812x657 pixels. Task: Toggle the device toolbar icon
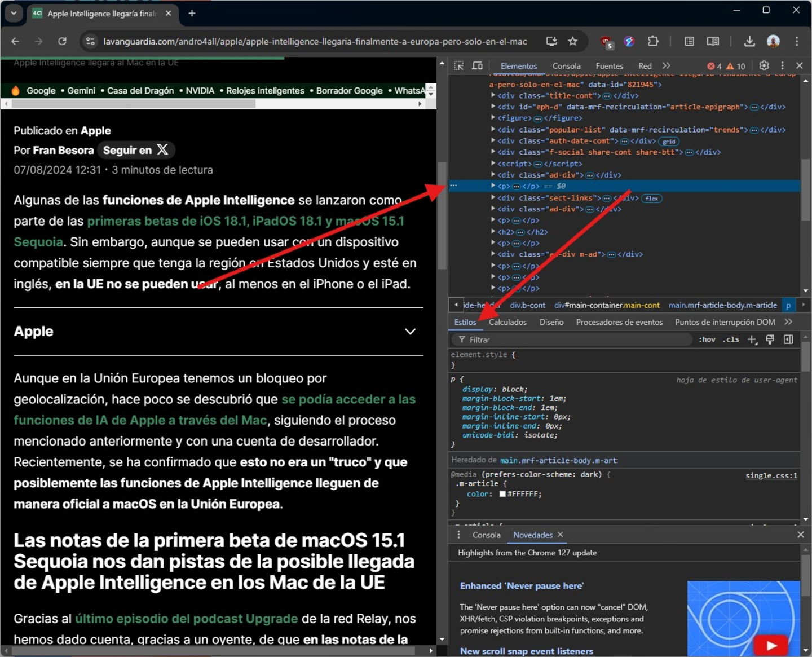click(x=477, y=66)
